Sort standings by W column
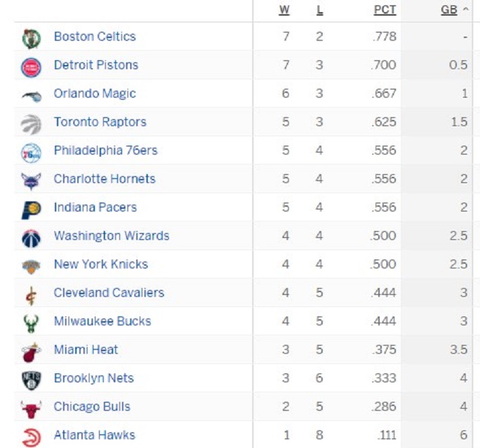The image size is (480, 448). click(284, 10)
